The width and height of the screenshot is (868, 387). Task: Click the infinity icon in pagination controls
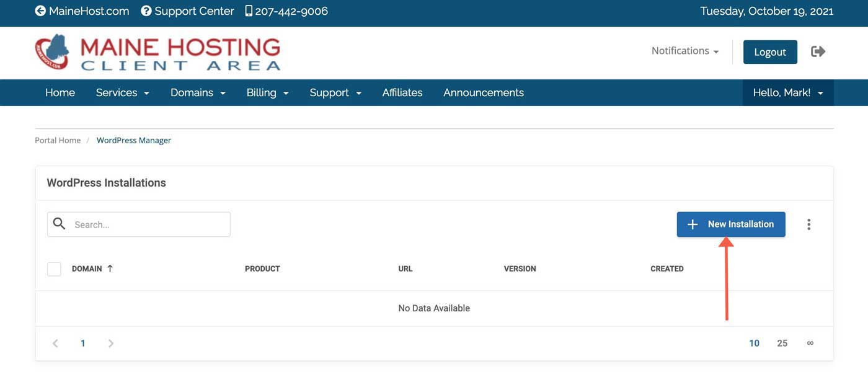coord(810,342)
